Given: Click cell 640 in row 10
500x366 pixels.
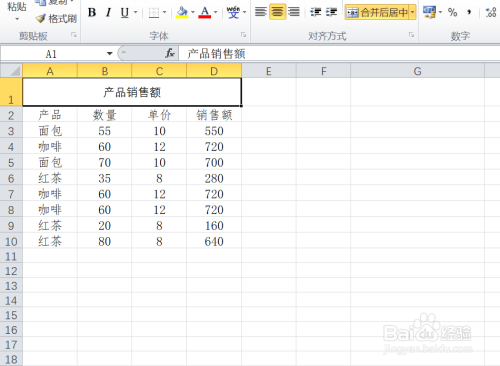Looking at the screenshot, I should point(214,241).
